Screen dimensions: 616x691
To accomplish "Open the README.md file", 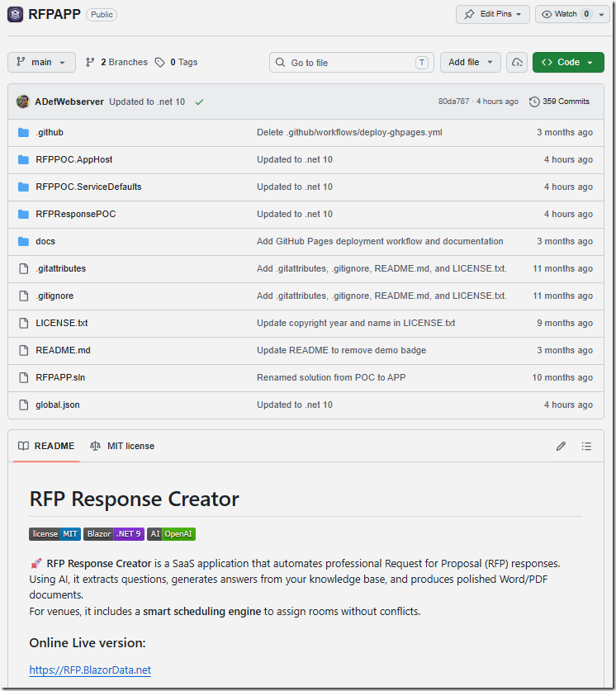I will (63, 350).
